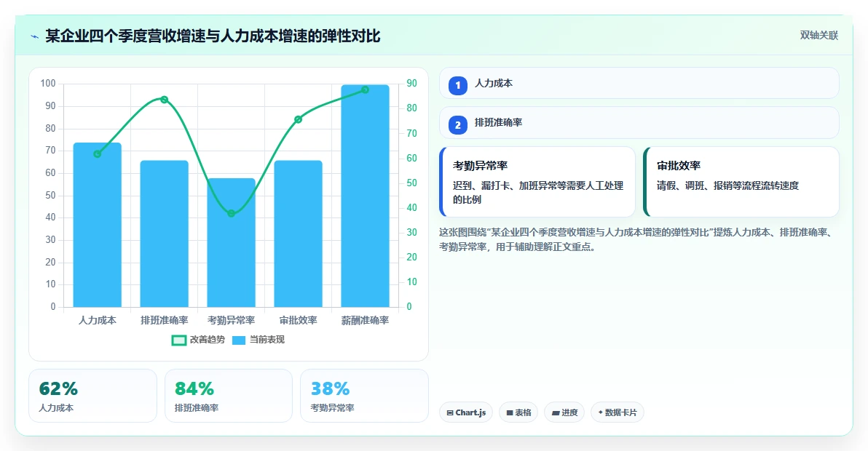Click the Chart.js tag

point(466,412)
